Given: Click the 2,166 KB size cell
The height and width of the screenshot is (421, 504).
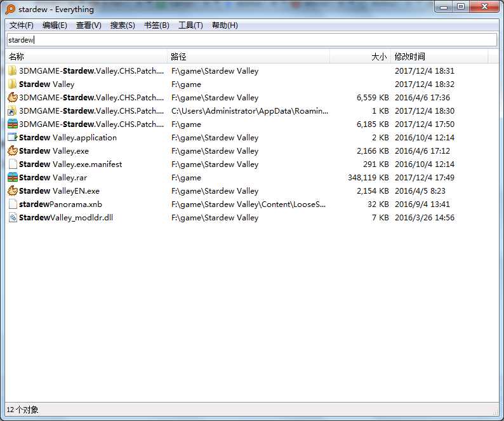Looking at the screenshot, I should [373, 151].
